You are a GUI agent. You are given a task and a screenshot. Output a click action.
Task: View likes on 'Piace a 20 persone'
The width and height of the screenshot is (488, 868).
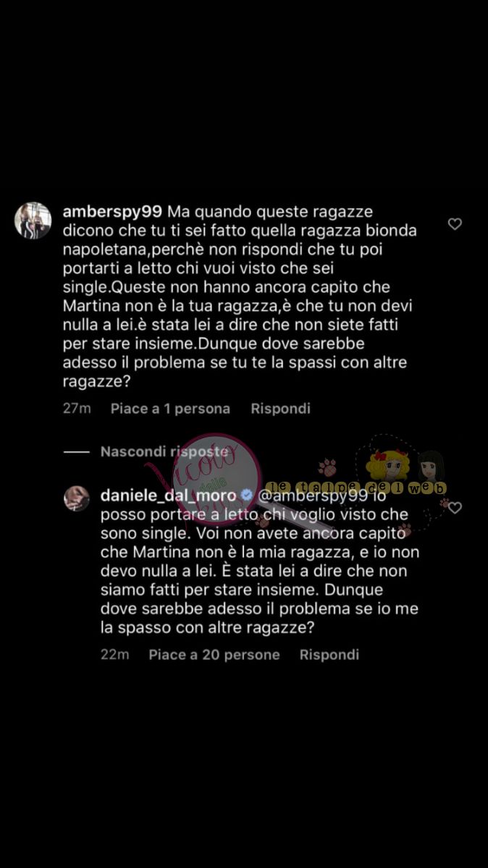click(x=214, y=655)
